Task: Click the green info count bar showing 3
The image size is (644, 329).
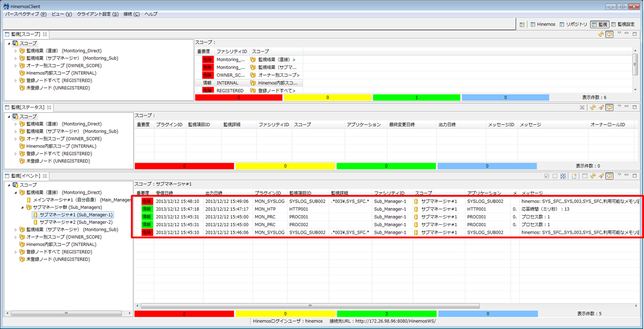Action: pyautogui.click(x=386, y=314)
